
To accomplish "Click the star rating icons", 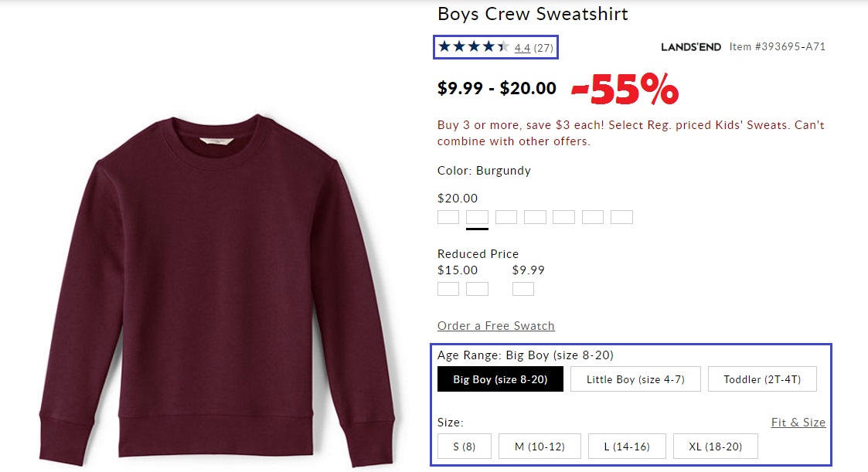I will [x=473, y=47].
